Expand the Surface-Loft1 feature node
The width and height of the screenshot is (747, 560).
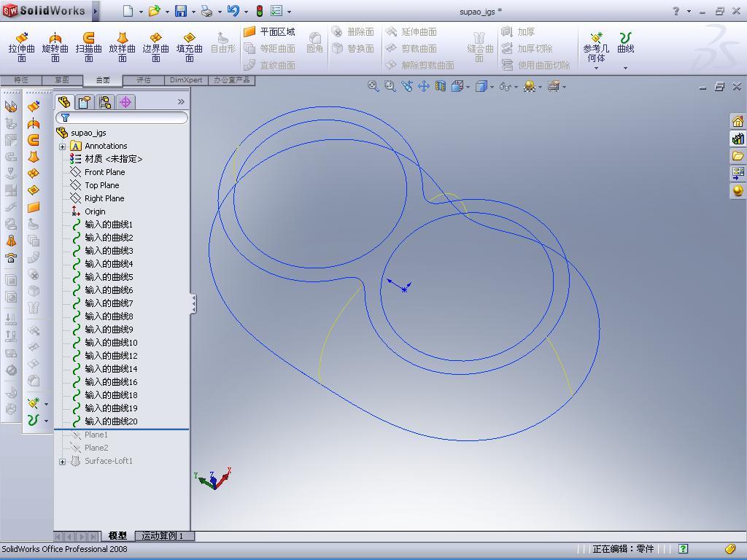point(63,462)
